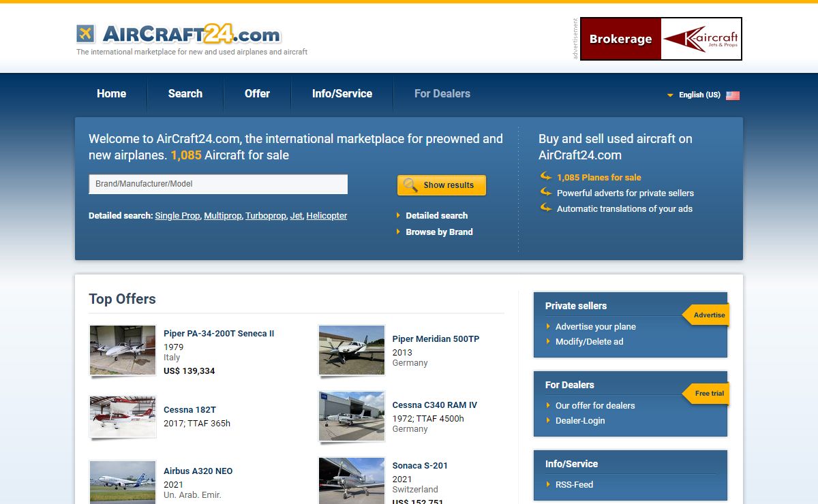Open the Airbus A320 NEO thumbnail

pyautogui.click(x=123, y=482)
